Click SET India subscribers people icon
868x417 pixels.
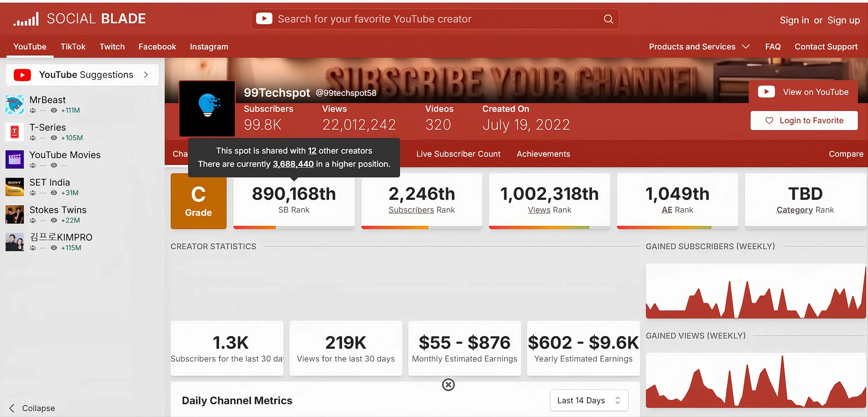tap(33, 193)
